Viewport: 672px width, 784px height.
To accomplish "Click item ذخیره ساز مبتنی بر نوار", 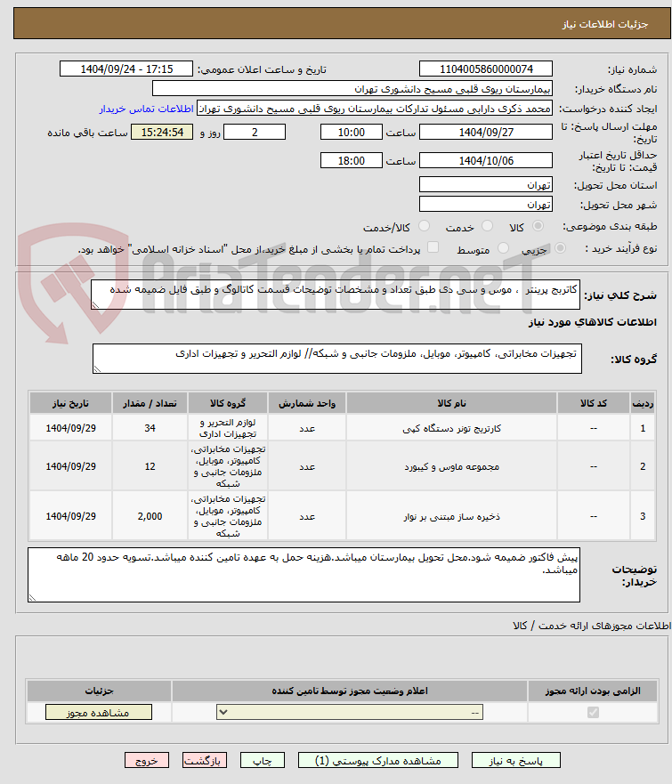I will coord(451,516).
